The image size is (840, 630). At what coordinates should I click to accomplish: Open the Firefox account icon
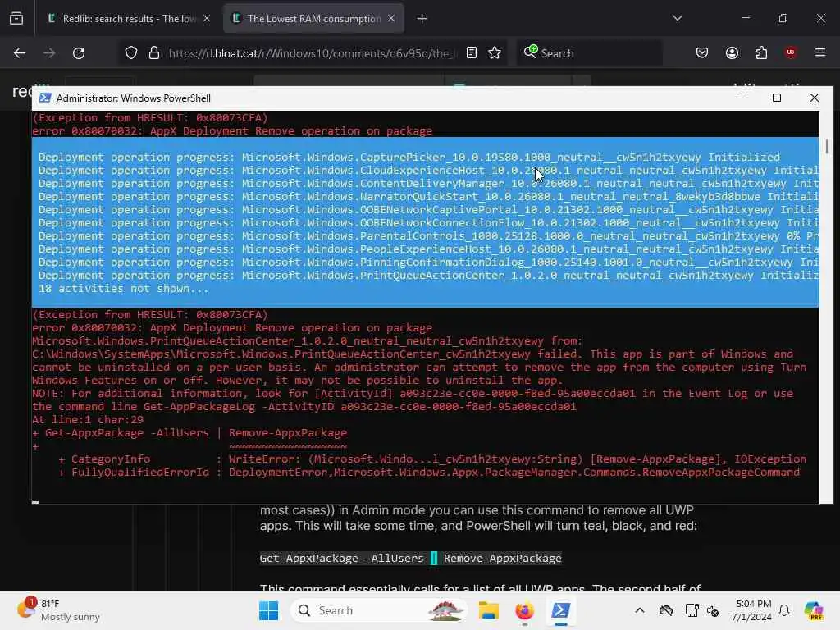tap(732, 53)
